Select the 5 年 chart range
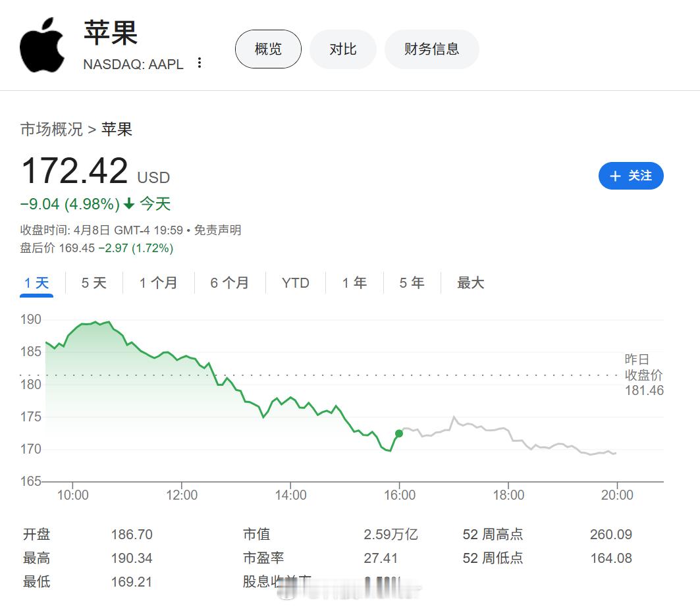This screenshot has height=607, width=700. (412, 283)
